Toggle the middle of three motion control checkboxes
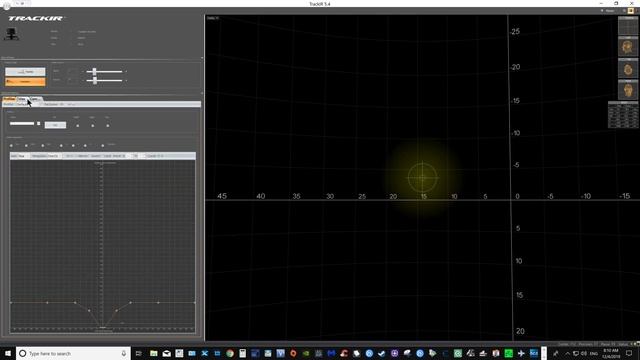The width and height of the screenshot is (640, 360). (x=93, y=126)
